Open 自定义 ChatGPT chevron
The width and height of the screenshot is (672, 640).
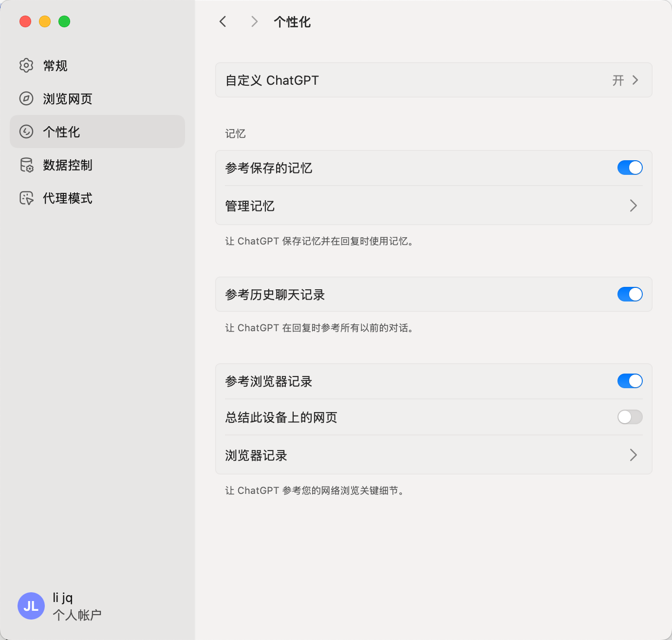tap(635, 80)
